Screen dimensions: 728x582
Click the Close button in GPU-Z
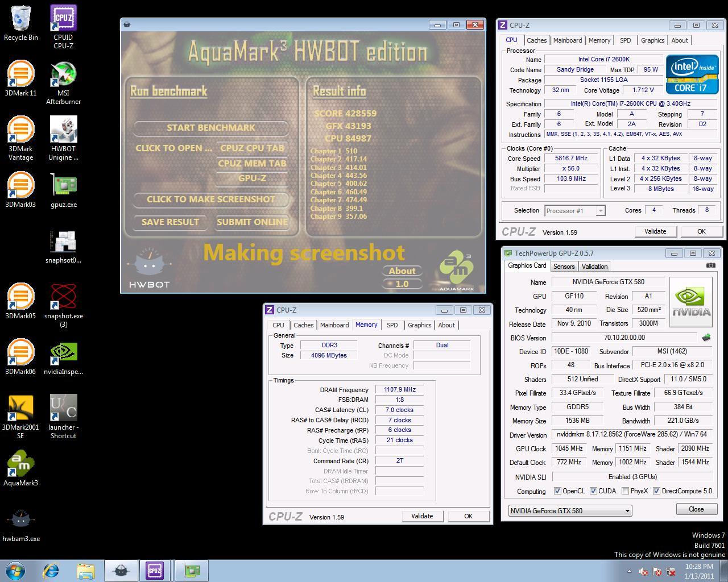[696, 509]
